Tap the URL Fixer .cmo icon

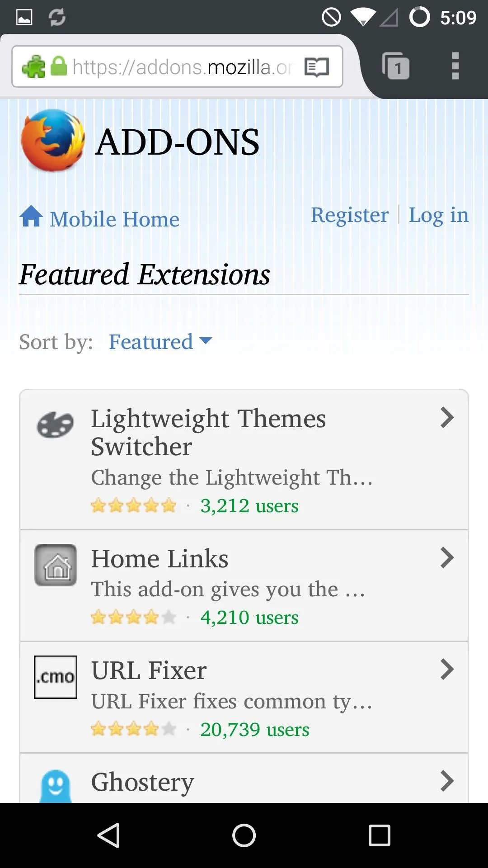pyautogui.click(x=56, y=677)
